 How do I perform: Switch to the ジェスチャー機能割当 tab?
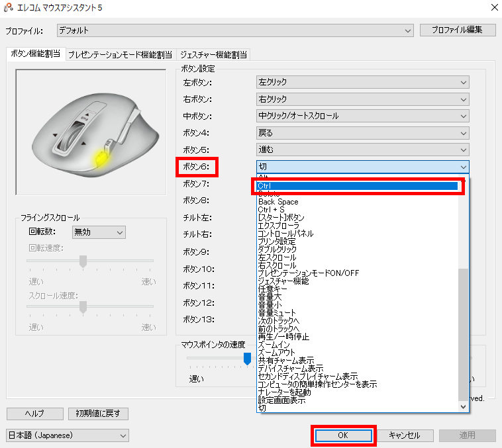213,55
